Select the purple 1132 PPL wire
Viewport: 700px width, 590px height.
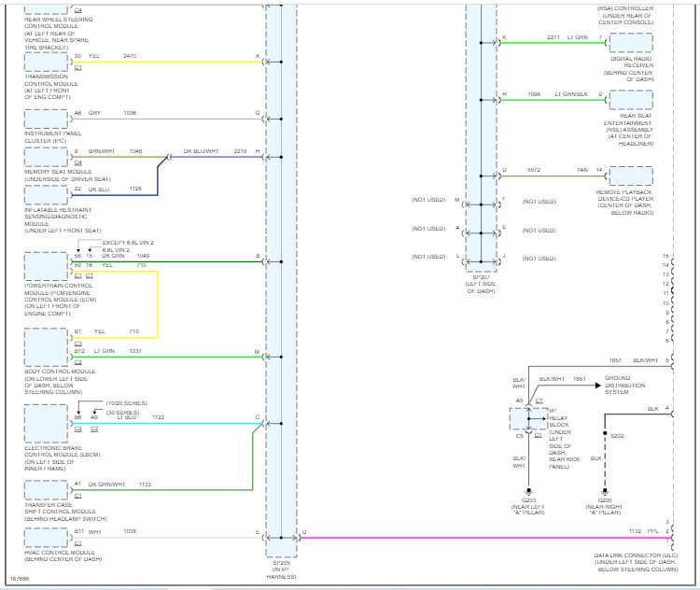[x=485, y=538]
